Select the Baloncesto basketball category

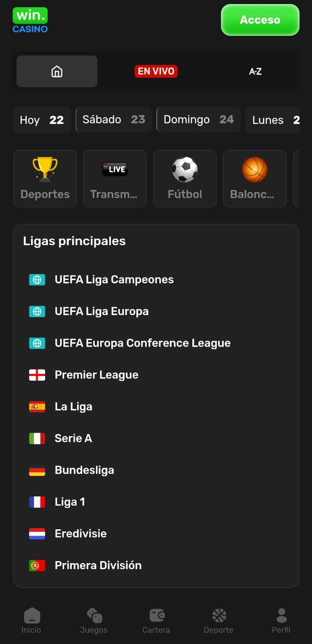pyautogui.click(x=254, y=178)
